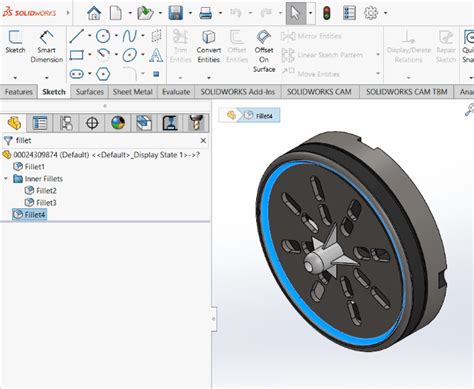This screenshot has height=389, width=474.
Task: Expand the SOLIDWORKS logo menu arrow
Action: [68, 13]
